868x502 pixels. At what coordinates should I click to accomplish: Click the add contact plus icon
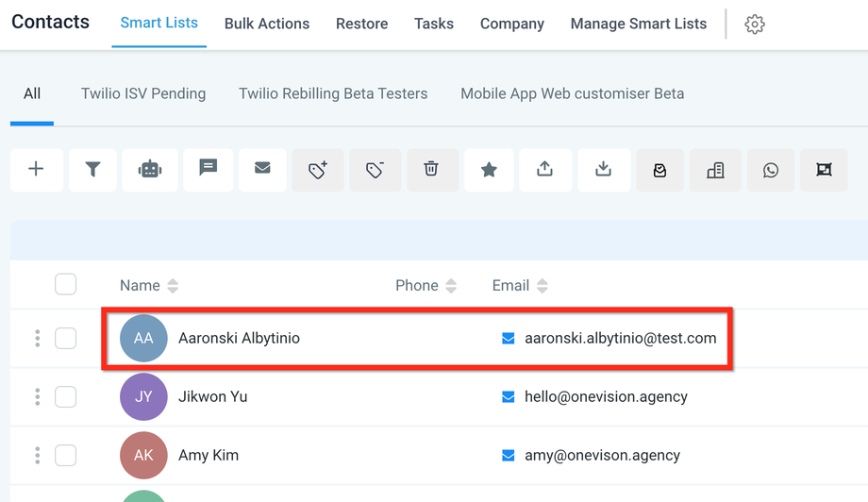[x=36, y=170]
